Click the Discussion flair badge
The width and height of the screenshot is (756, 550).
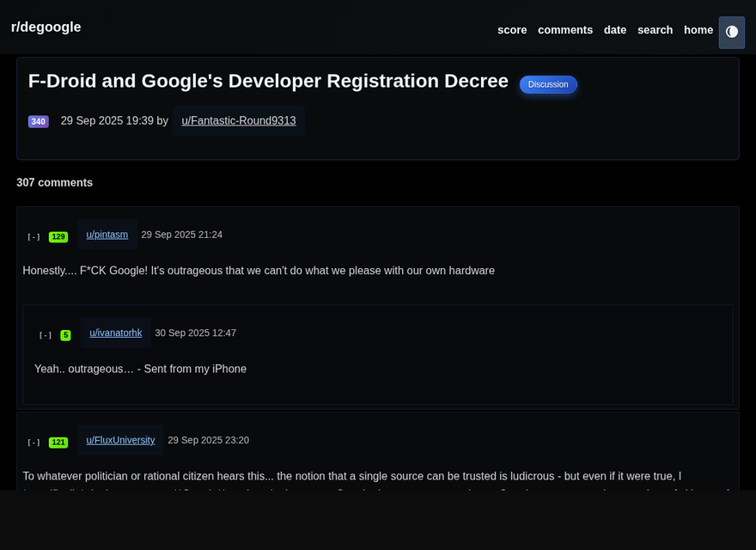(x=548, y=84)
